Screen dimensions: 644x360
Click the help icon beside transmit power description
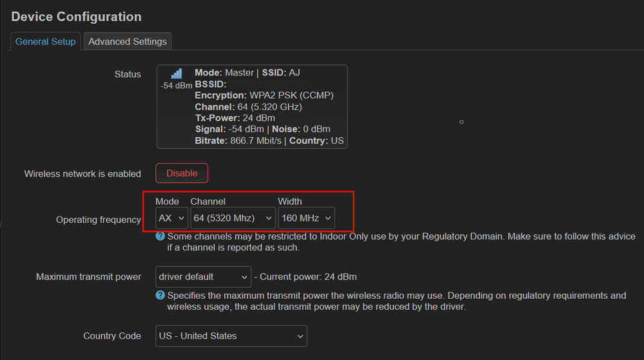161,296
